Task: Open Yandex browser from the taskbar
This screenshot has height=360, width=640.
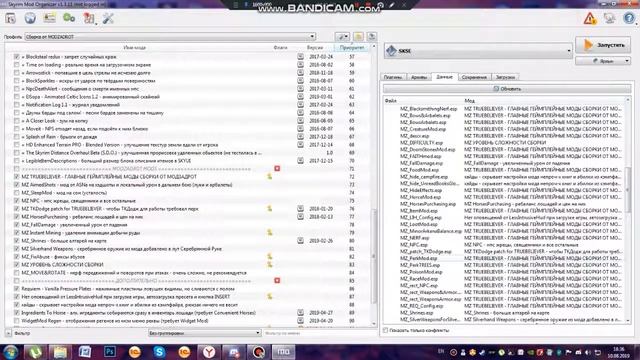Action: coord(209,352)
